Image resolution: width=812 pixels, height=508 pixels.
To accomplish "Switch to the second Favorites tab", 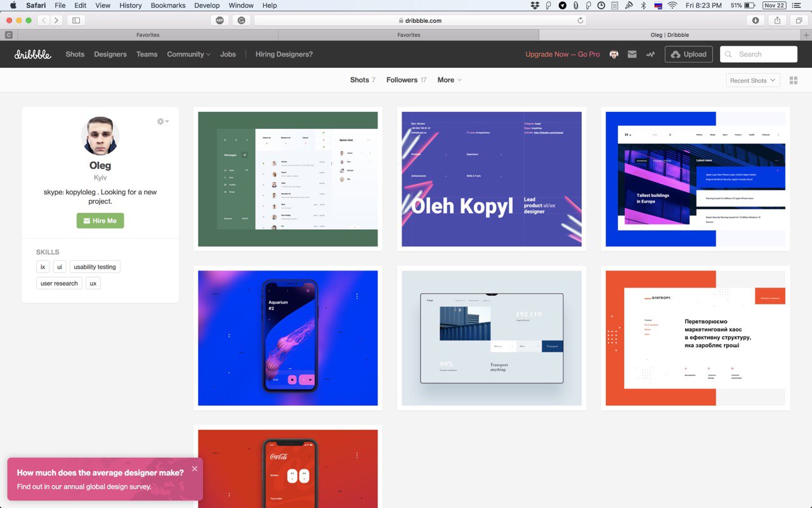I will coord(409,35).
